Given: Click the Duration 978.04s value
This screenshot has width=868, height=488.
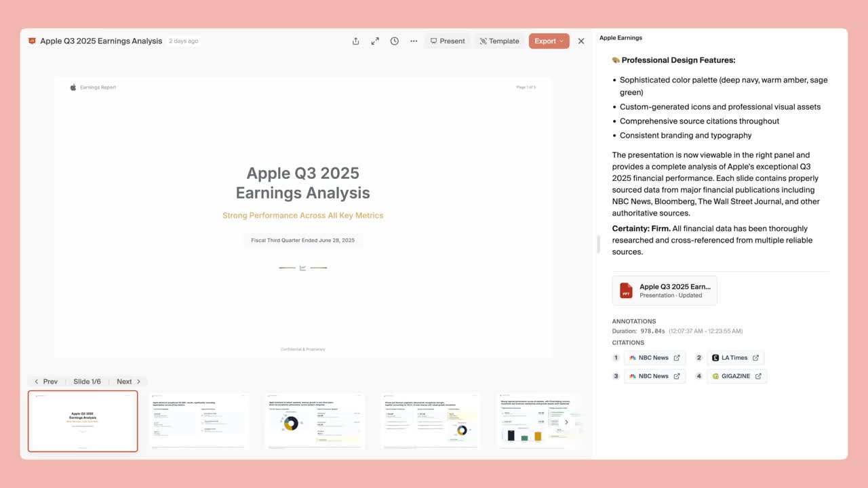Looking at the screenshot, I should point(652,331).
